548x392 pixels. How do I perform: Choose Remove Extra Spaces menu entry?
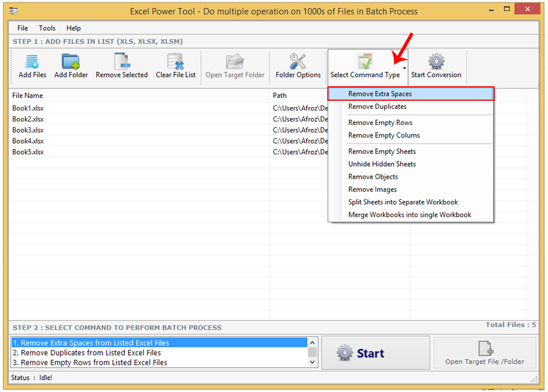point(411,94)
